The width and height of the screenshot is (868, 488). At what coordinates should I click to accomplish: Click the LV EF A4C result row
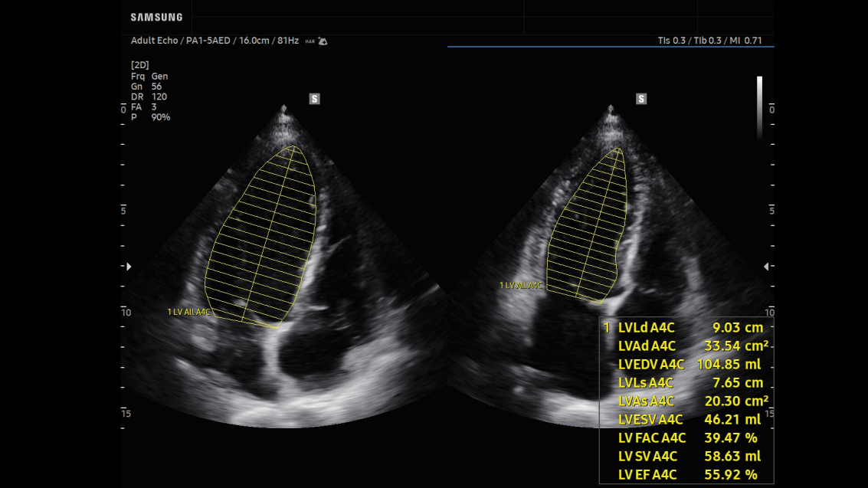[686, 475]
